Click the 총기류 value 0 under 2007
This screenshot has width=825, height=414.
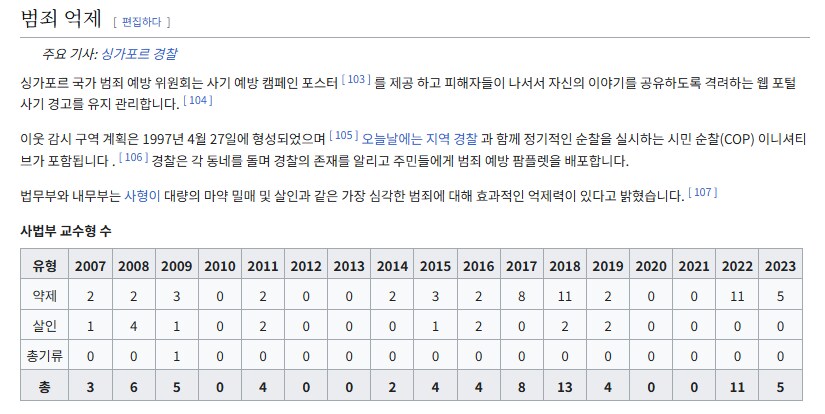pos(90,356)
